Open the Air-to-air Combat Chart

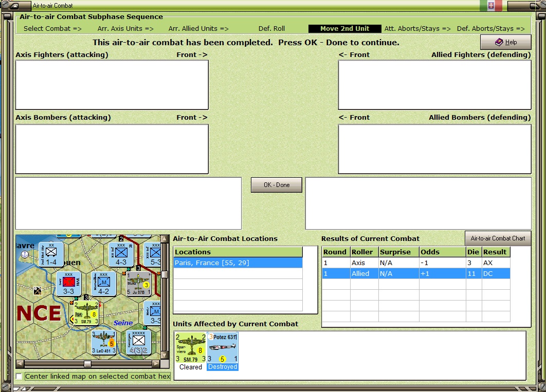(498, 238)
